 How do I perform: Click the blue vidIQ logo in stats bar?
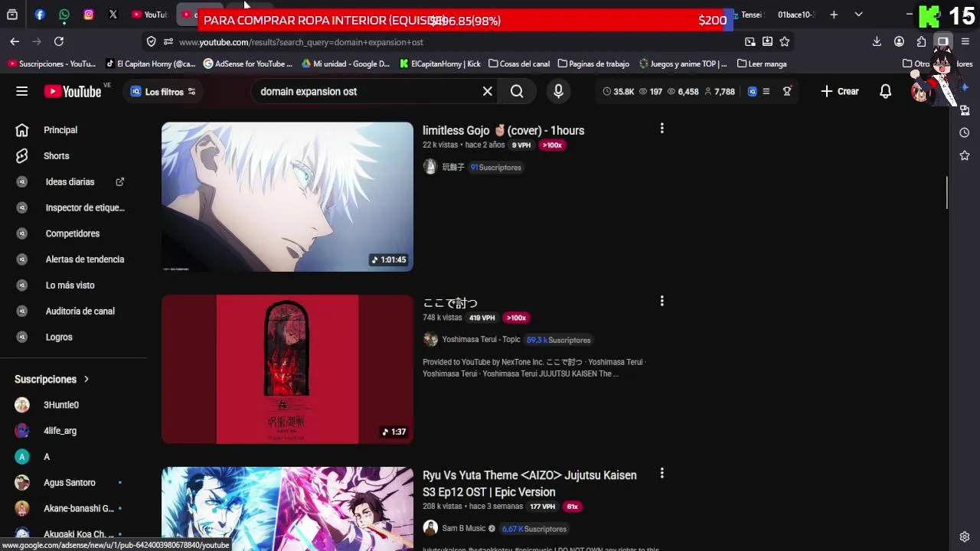pyautogui.click(x=752, y=91)
